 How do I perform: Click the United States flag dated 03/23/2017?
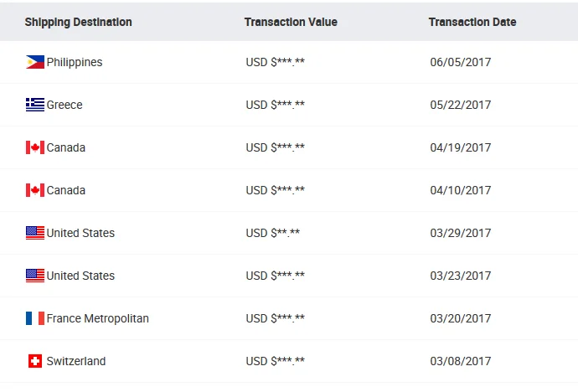coord(35,276)
